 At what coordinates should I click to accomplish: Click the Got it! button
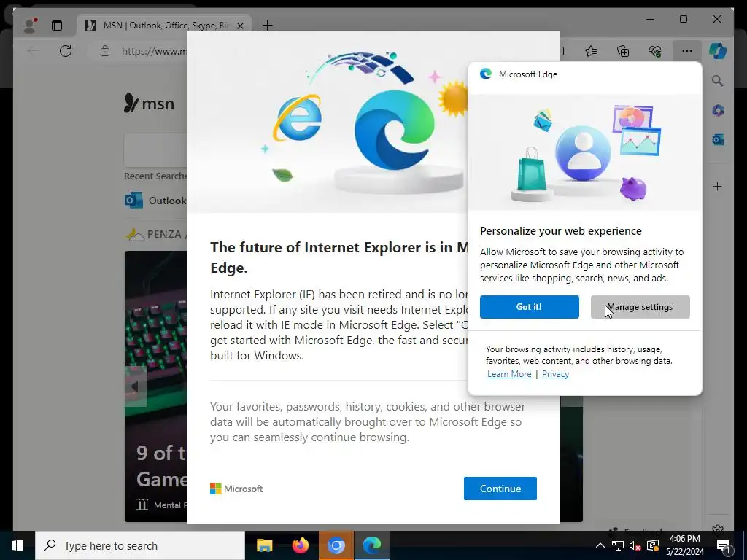point(530,307)
